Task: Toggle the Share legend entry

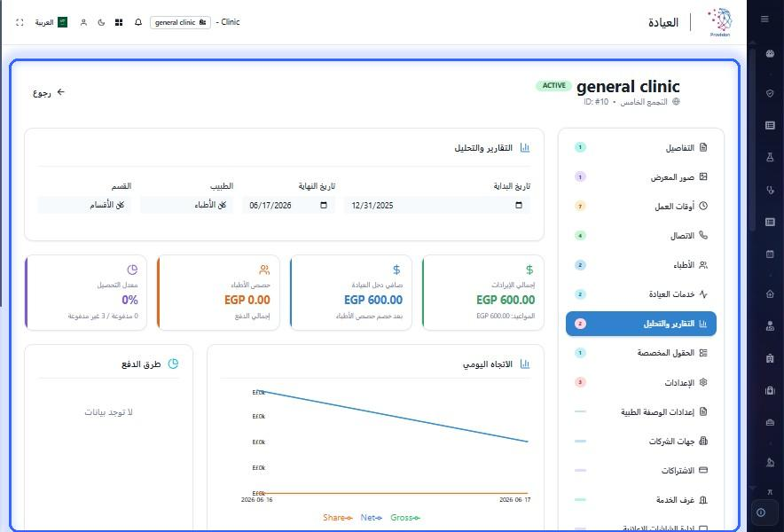Action: pyautogui.click(x=338, y=518)
